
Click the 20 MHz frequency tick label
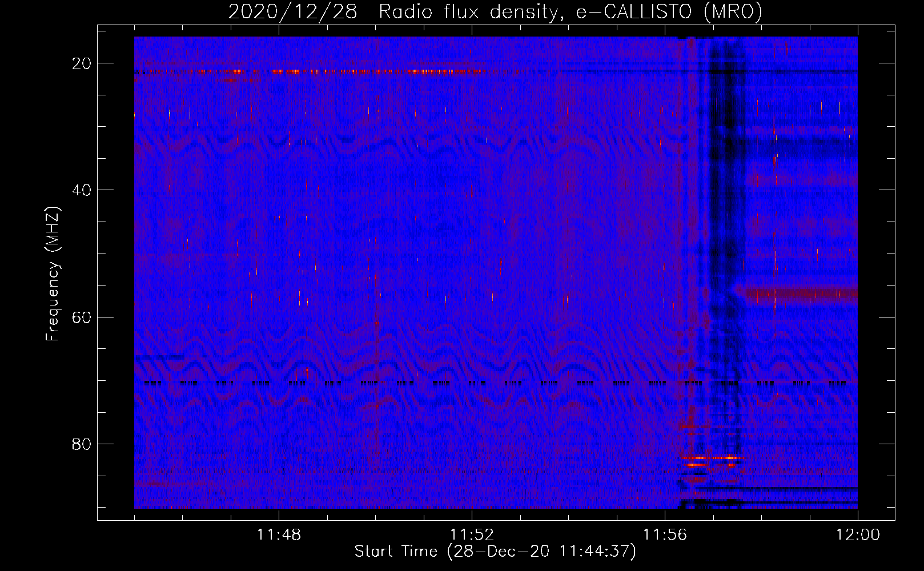tap(82, 63)
